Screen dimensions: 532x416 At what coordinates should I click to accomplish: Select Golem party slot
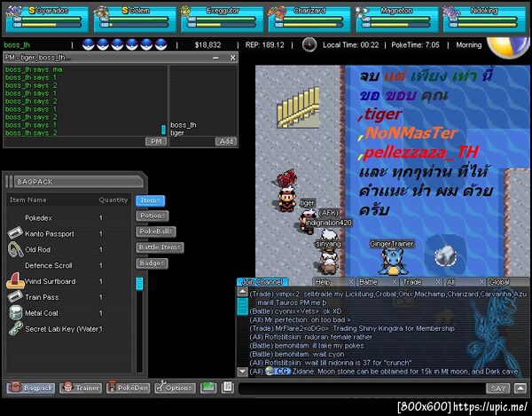point(135,19)
